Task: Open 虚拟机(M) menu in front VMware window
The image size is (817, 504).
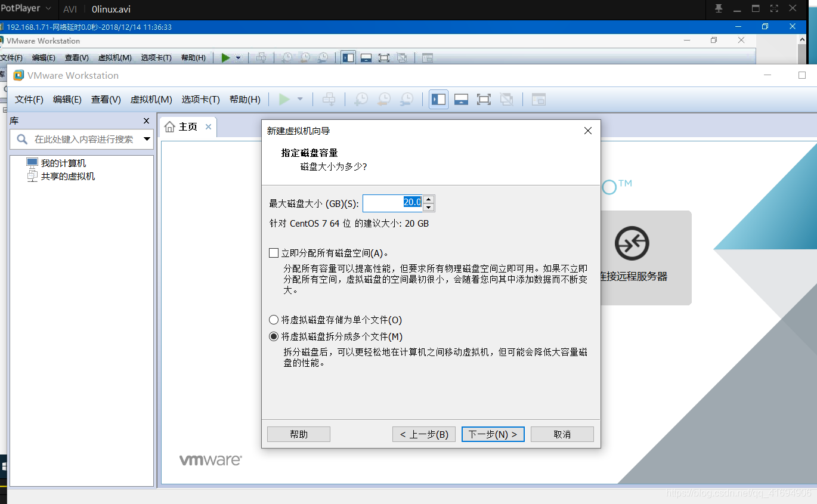Action: (x=151, y=100)
